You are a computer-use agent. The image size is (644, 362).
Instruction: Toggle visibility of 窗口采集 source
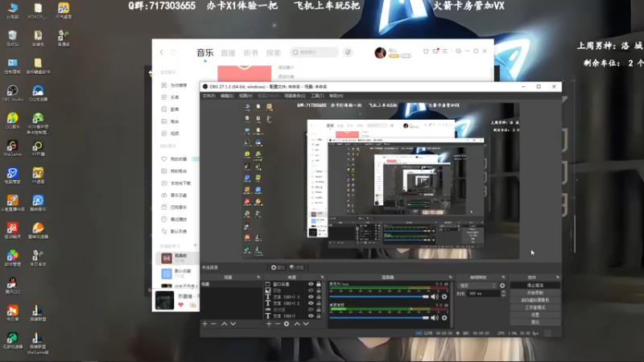pyautogui.click(x=311, y=284)
